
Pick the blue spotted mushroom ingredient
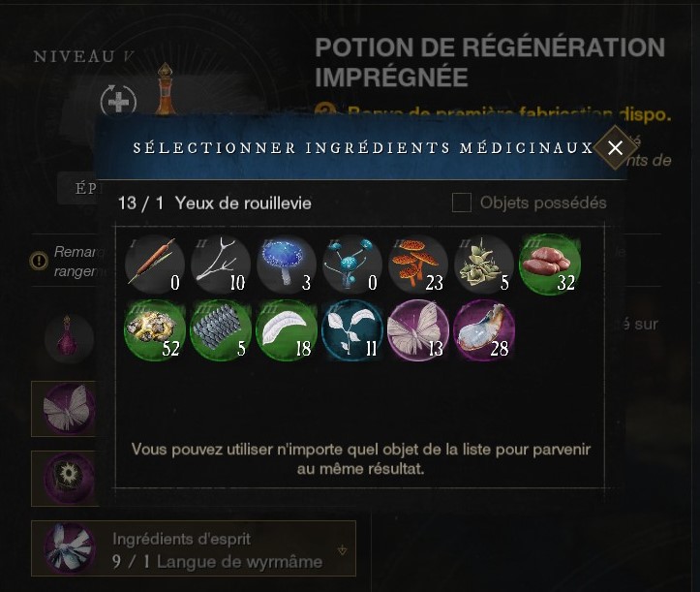[x=287, y=265]
